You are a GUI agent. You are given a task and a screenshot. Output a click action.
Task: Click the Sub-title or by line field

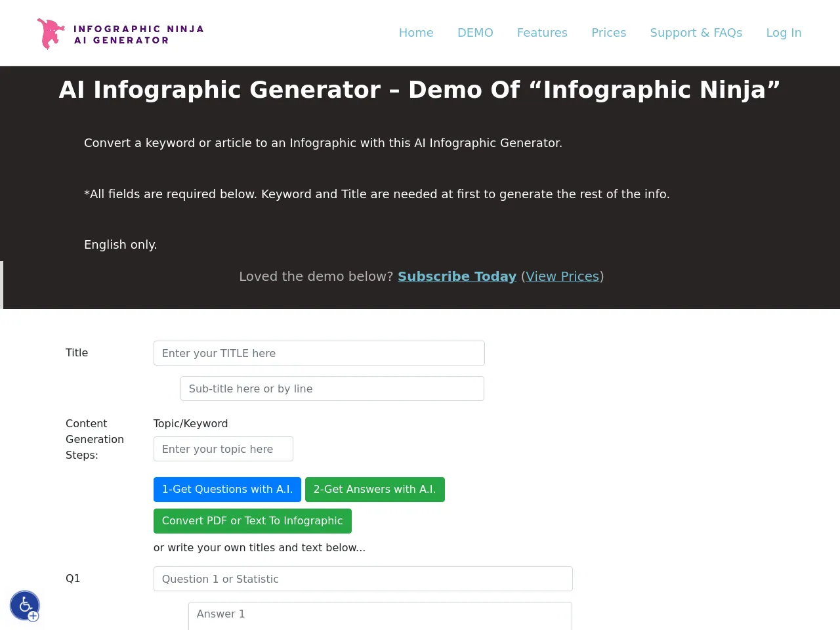click(x=332, y=388)
